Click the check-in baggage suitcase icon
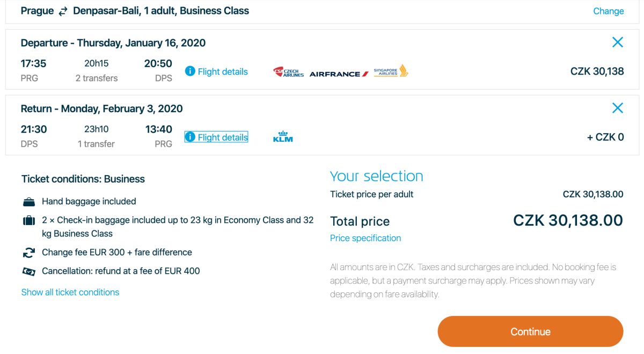 click(x=29, y=220)
